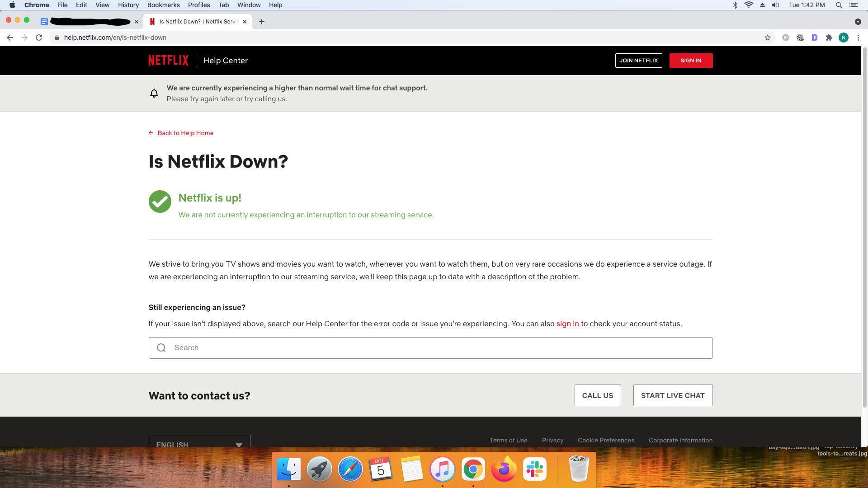This screenshot has height=488, width=868.
Task: Open Terms of Use footer link
Action: pos(509,440)
